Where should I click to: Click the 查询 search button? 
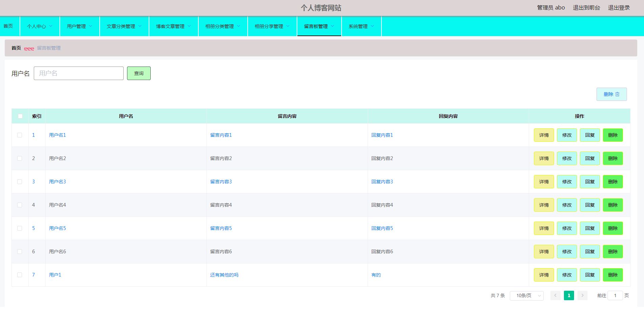click(139, 73)
